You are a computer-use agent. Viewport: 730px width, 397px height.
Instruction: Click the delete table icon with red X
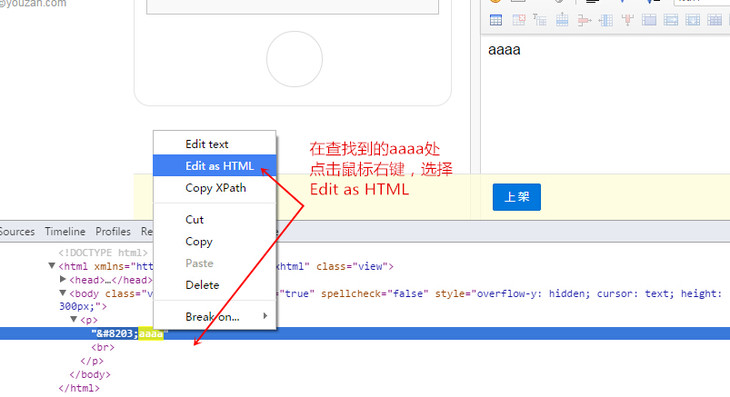pyautogui.click(x=518, y=20)
